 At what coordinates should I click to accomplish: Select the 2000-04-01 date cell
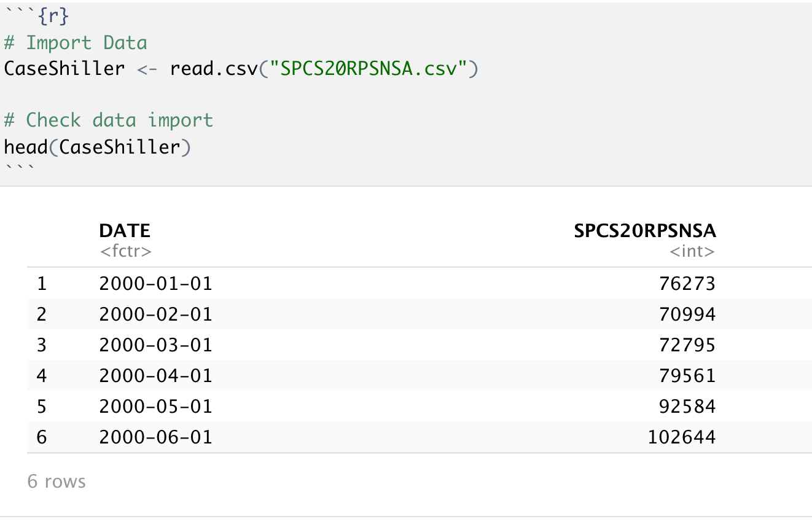point(155,375)
